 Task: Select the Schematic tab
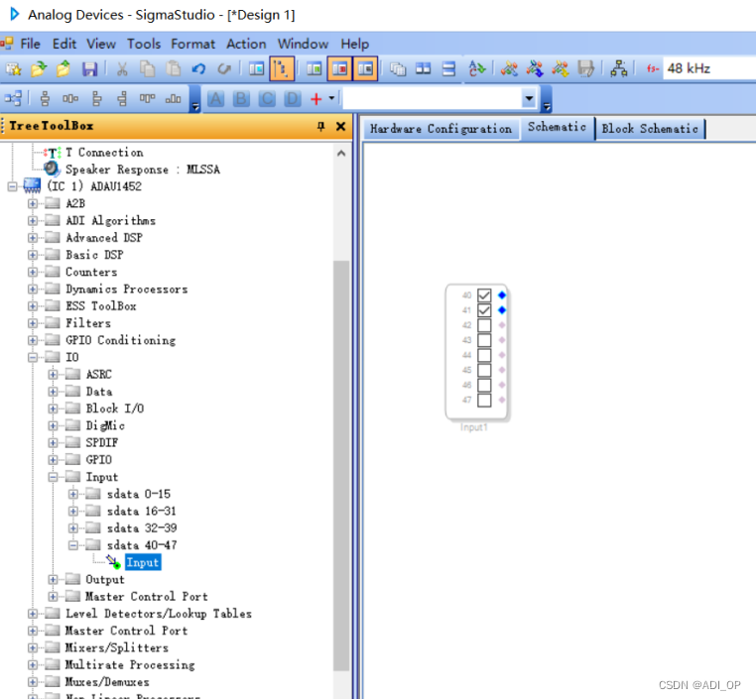557,128
